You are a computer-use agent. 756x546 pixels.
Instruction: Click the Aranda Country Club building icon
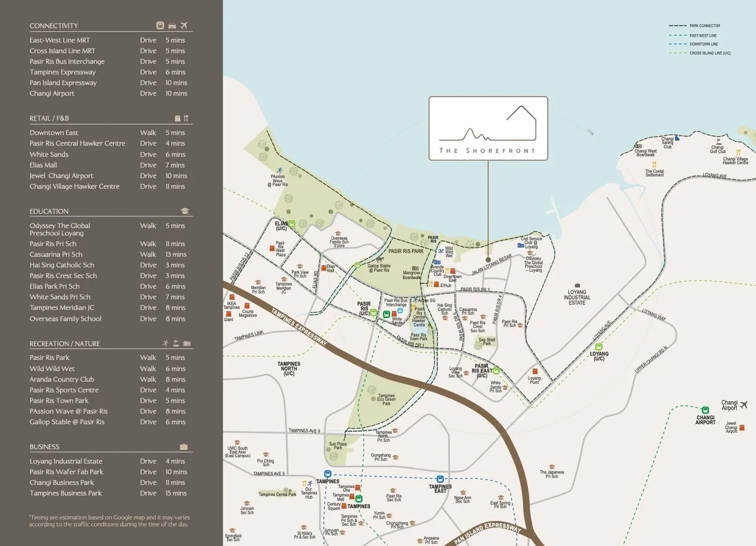pyautogui.click(x=437, y=262)
